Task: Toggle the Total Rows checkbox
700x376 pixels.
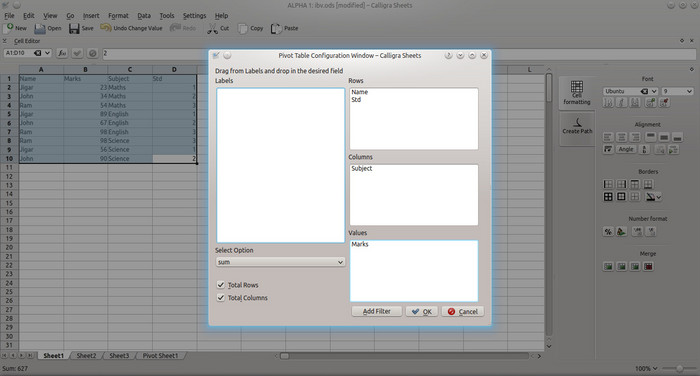Action: coord(221,284)
